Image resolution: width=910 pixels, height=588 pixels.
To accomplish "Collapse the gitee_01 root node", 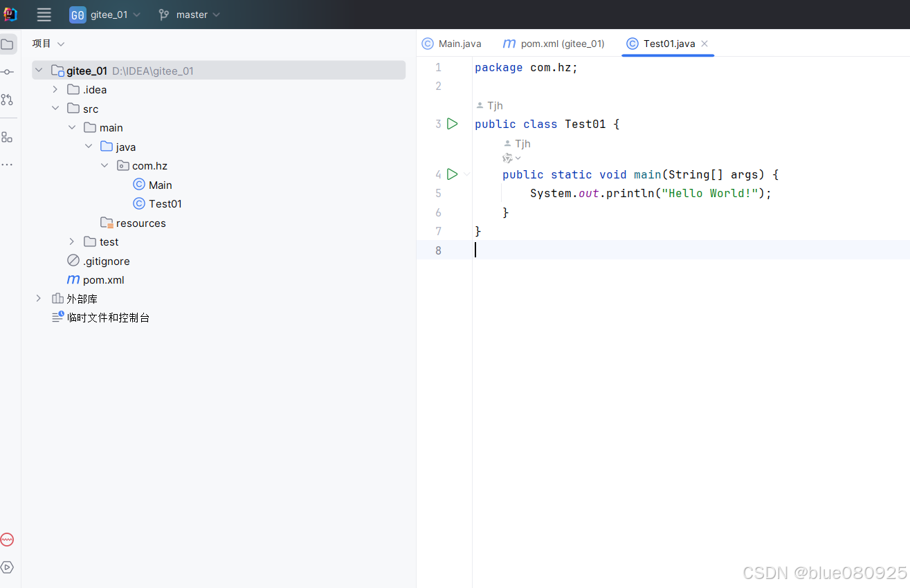I will [39, 71].
